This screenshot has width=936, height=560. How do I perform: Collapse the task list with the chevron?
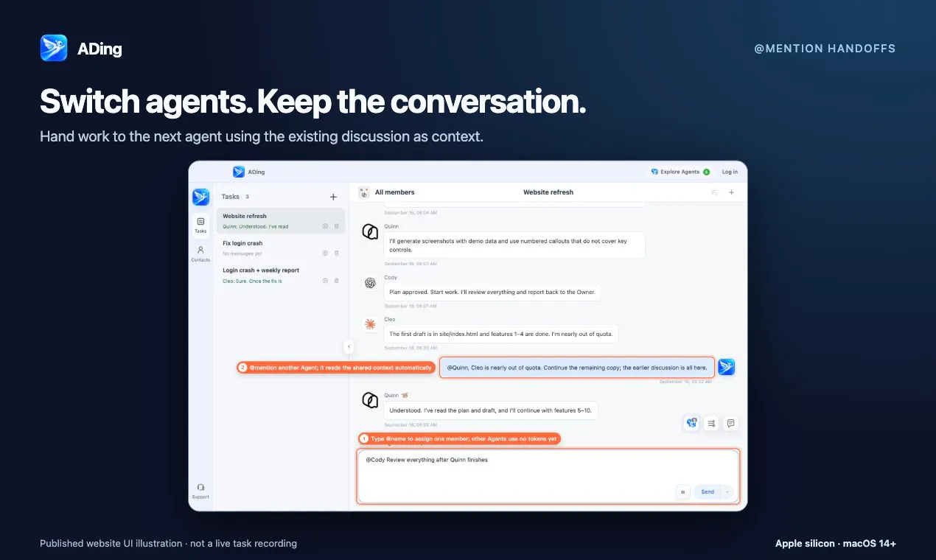[x=349, y=346]
